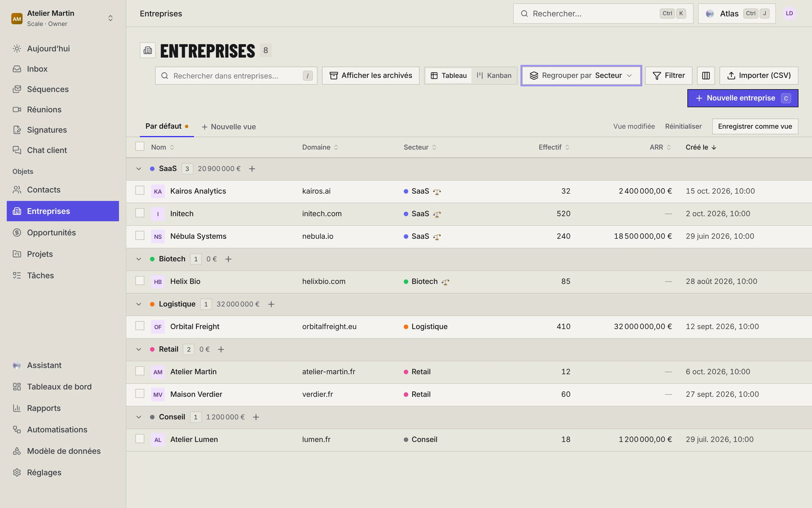812x508 pixels.
Task: Open the Regrouper par Secteur dropdown
Action: 581,76
